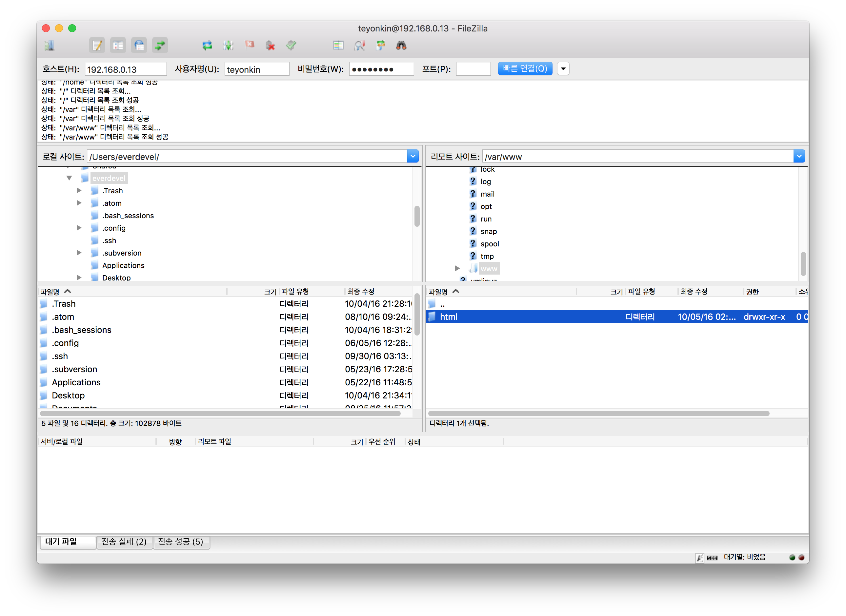Expand the .subversion folder in local tree
846x616 pixels.
coord(79,253)
